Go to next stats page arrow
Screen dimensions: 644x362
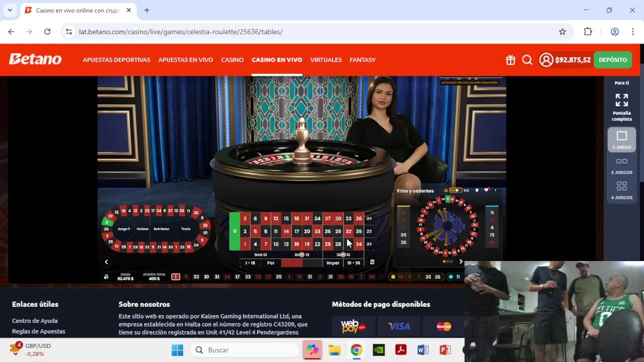click(461, 261)
